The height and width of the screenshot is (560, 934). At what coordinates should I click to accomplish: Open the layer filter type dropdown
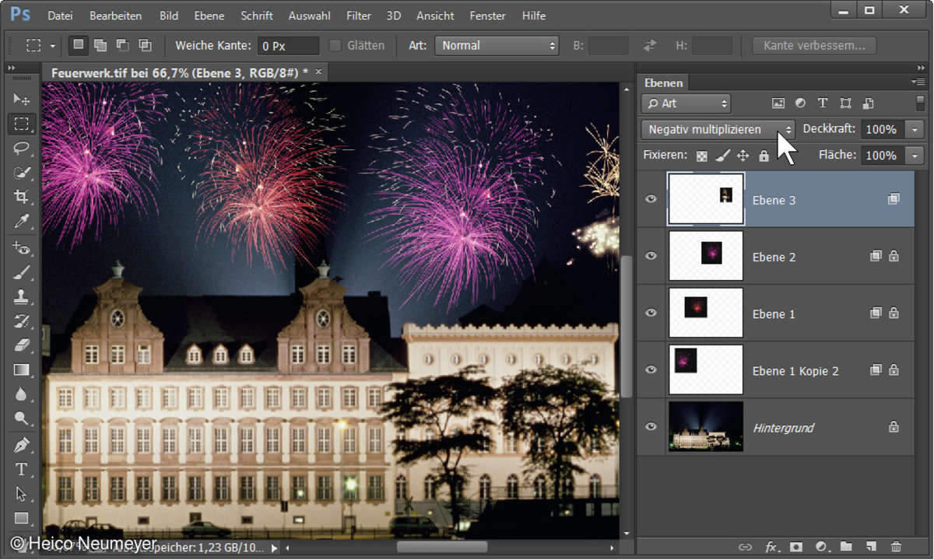click(686, 103)
